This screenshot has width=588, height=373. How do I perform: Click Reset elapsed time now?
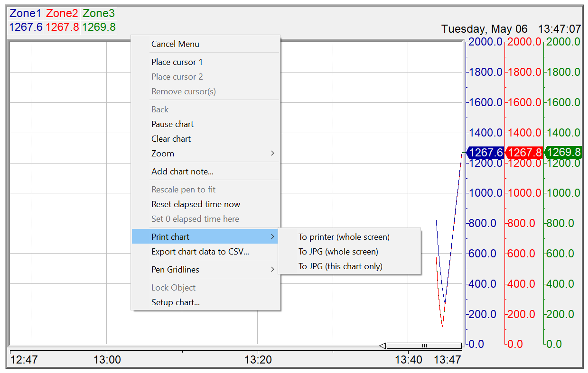(x=196, y=204)
